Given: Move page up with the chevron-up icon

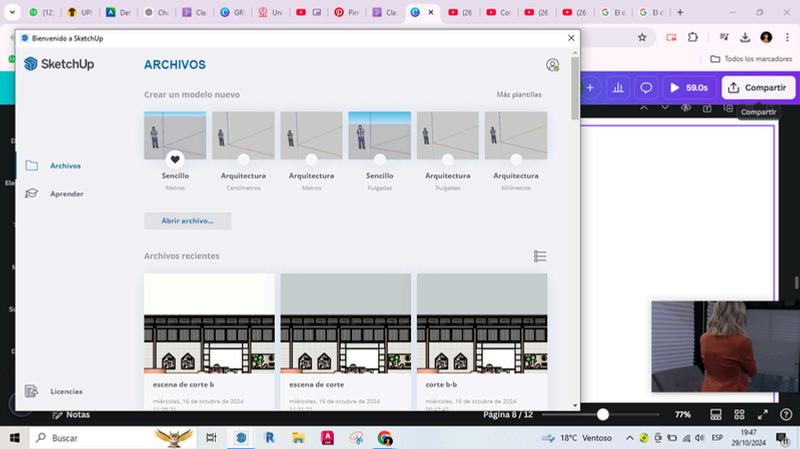Looking at the screenshot, I should [x=644, y=108].
